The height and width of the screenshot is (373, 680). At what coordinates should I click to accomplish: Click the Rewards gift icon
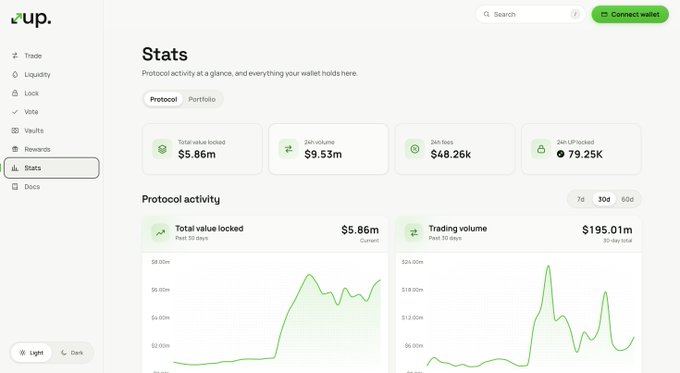(15, 149)
